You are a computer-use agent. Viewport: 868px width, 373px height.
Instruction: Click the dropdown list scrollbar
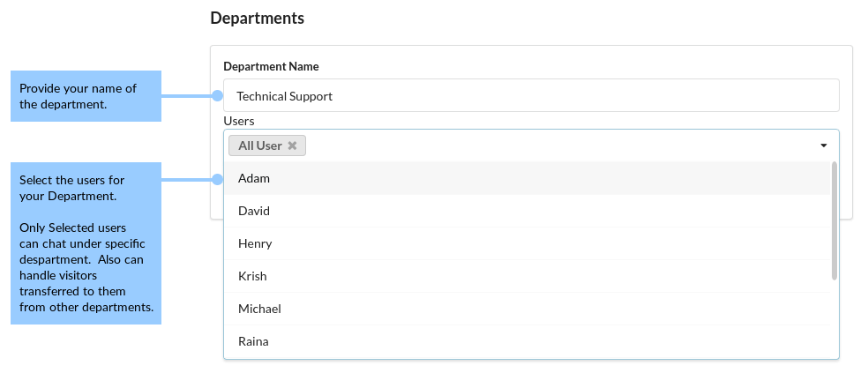click(x=834, y=220)
